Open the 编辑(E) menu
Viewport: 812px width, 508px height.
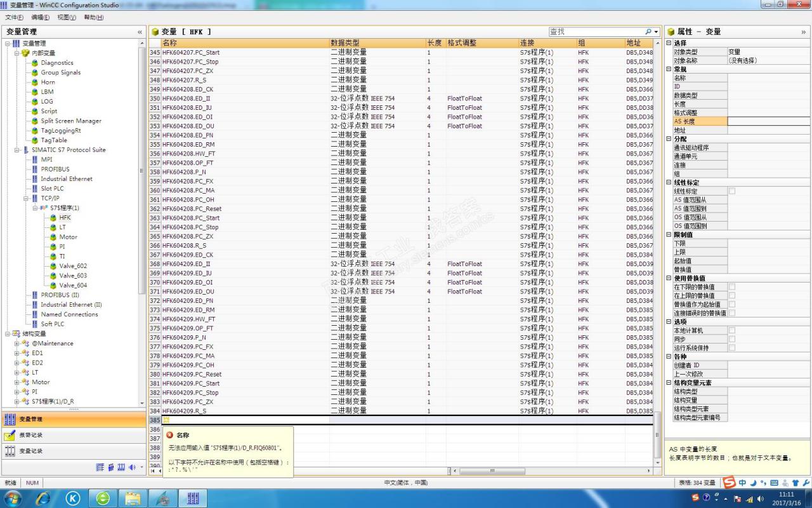pyautogui.click(x=41, y=17)
